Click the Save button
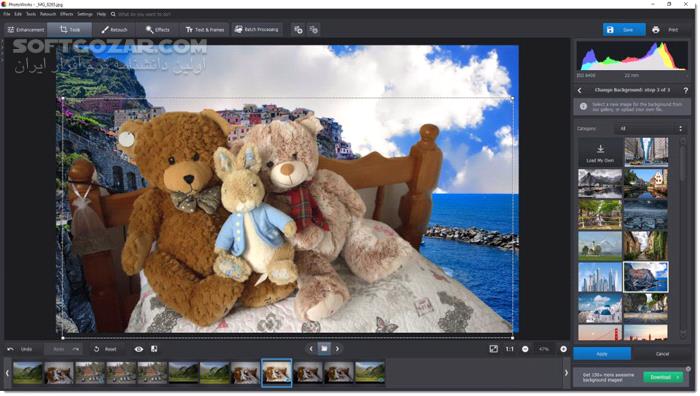This screenshot has height=396, width=700. pyautogui.click(x=624, y=30)
